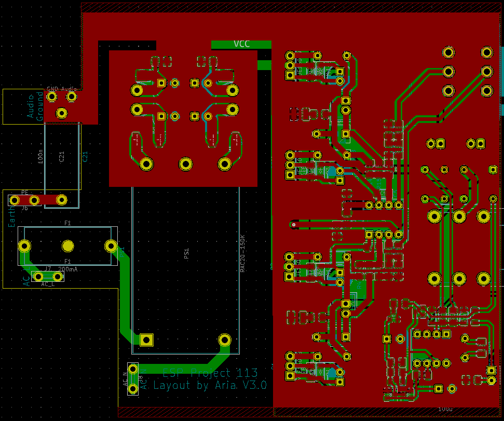Select the '200mA' fuse rating text

[x=68, y=269]
